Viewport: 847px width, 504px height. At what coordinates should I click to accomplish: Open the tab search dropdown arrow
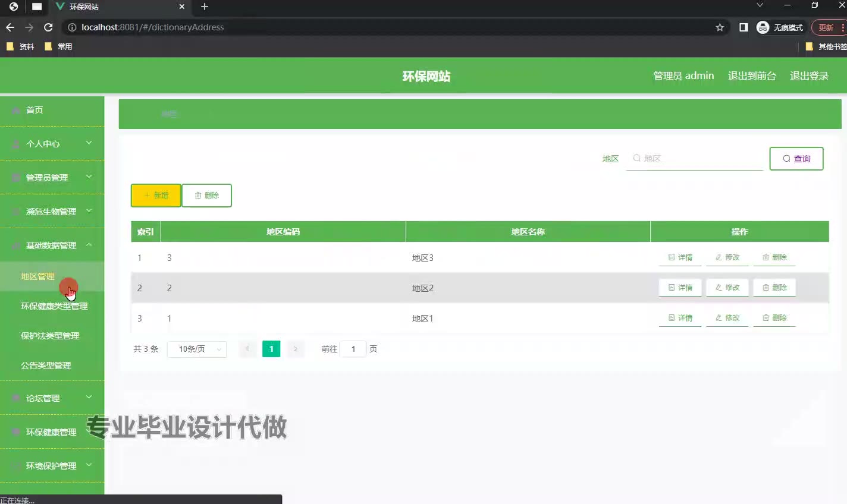(760, 5)
